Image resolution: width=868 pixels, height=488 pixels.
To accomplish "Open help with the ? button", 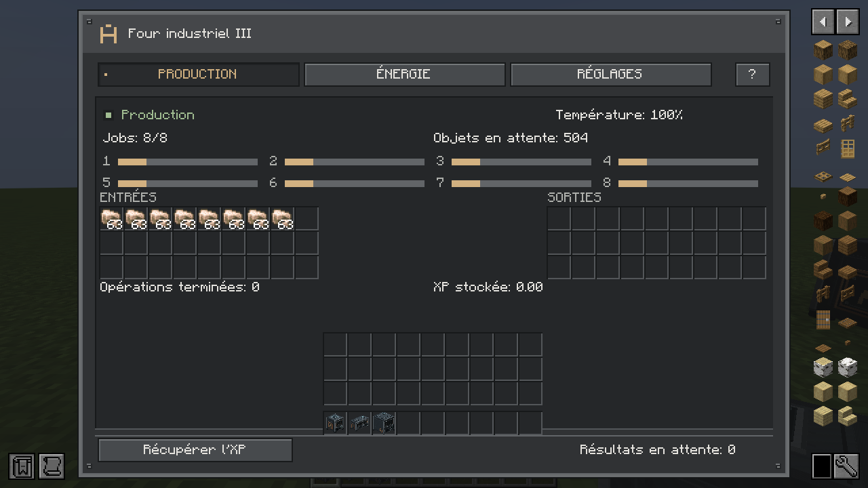I will 752,74.
